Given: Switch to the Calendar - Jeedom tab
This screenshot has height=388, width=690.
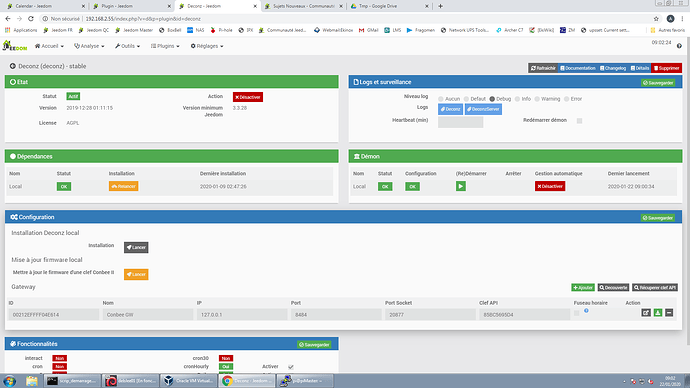Looking at the screenshot, I should (x=44, y=6).
